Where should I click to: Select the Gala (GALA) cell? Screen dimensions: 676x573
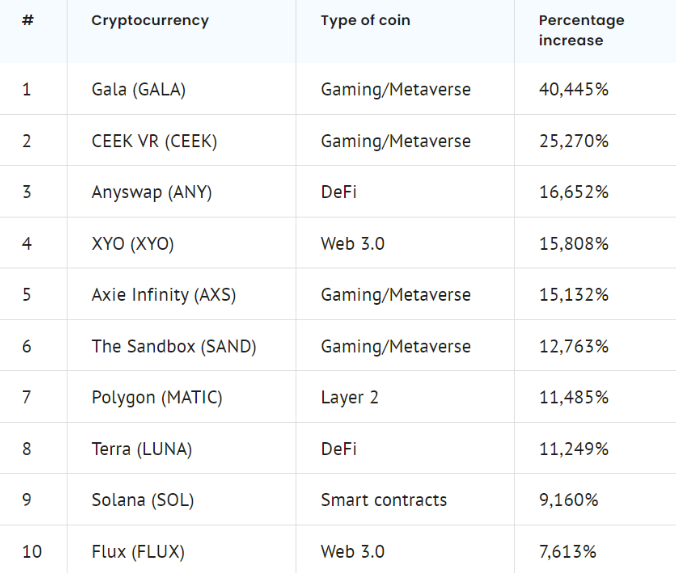pyautogui.click(x=139, y=90)
